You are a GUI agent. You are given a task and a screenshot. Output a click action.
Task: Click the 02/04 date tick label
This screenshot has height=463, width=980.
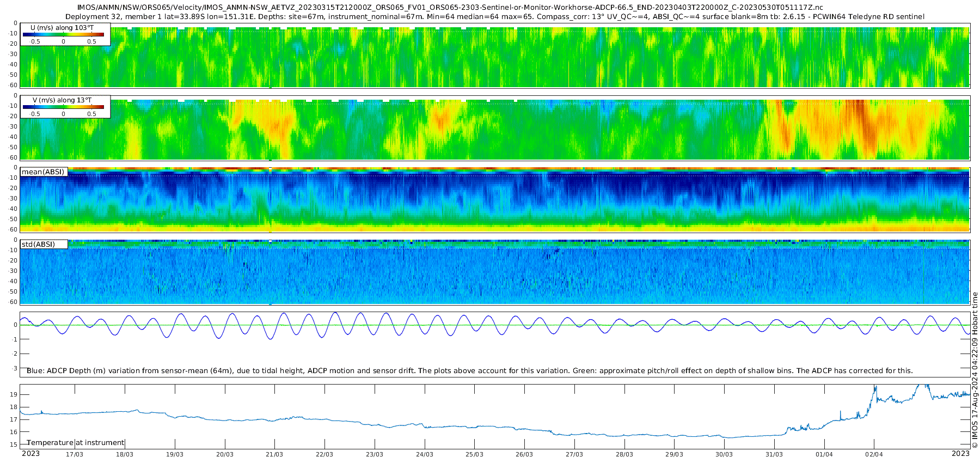tap(874, 454)
